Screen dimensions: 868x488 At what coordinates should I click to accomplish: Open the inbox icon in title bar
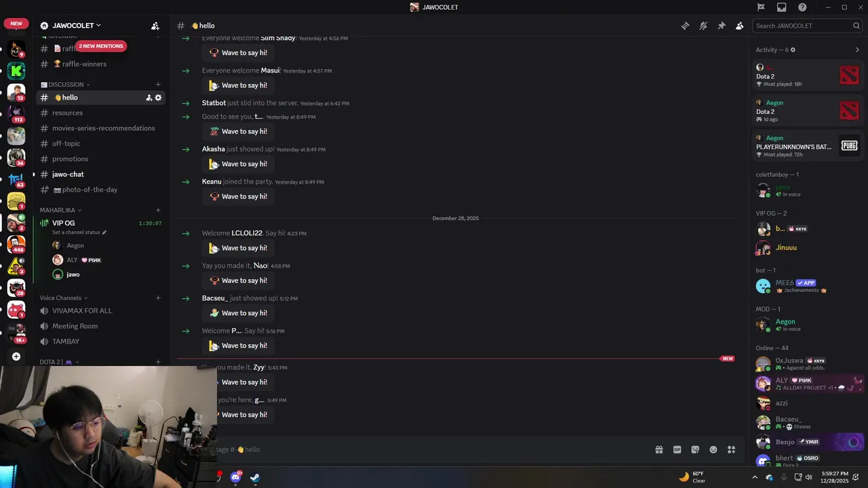[782, 7]
